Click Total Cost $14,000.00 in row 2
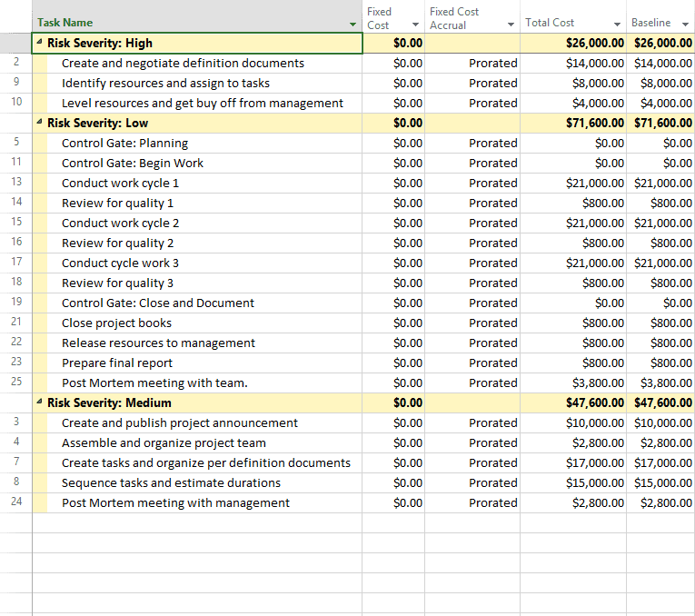This screenshot has width=695, height=616. click(595, 63)
